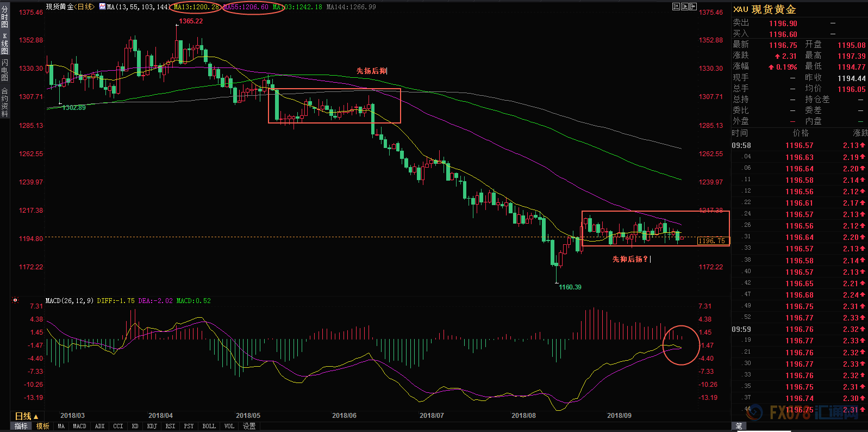868x432 pixels.
Task: Click the DIFF:-1.75 value
Action: pyautogui.click(x=116, y=300)
